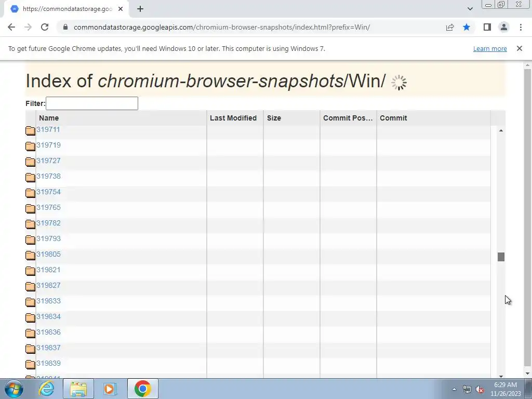Go back to the previous page
The height and width of the screenshot is (399, 532).
(x=11, y=27)
